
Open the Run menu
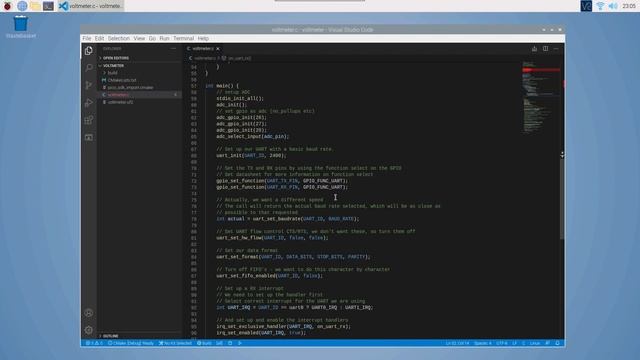click(x=164, y=38)
